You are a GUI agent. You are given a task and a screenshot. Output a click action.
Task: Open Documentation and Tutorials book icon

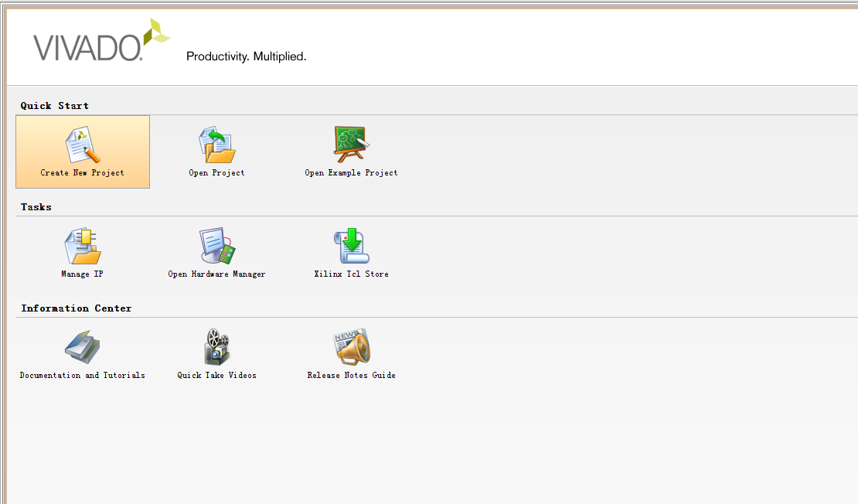[83, 347]
